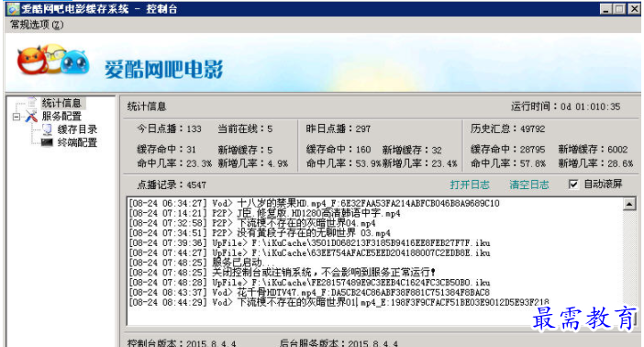This screenshot has width=644, height=347.
Task: Click UpFile log line at 07:48:28
Action: coord(310,283)
